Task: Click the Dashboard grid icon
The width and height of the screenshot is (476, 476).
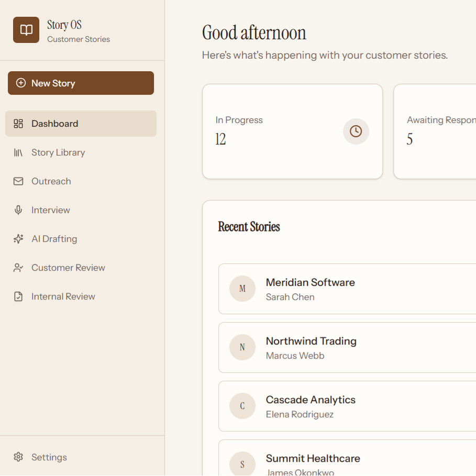Action: click(18, 124)
